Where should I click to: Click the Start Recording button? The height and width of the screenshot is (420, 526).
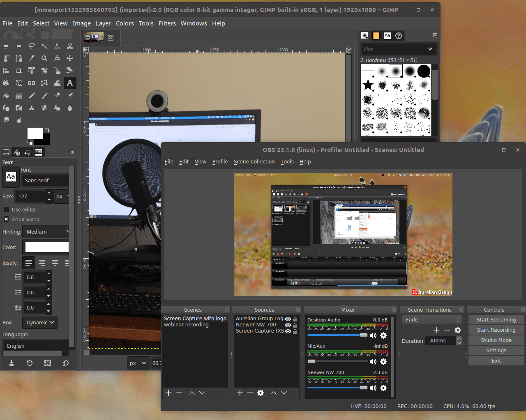click(x=496, y=330)
